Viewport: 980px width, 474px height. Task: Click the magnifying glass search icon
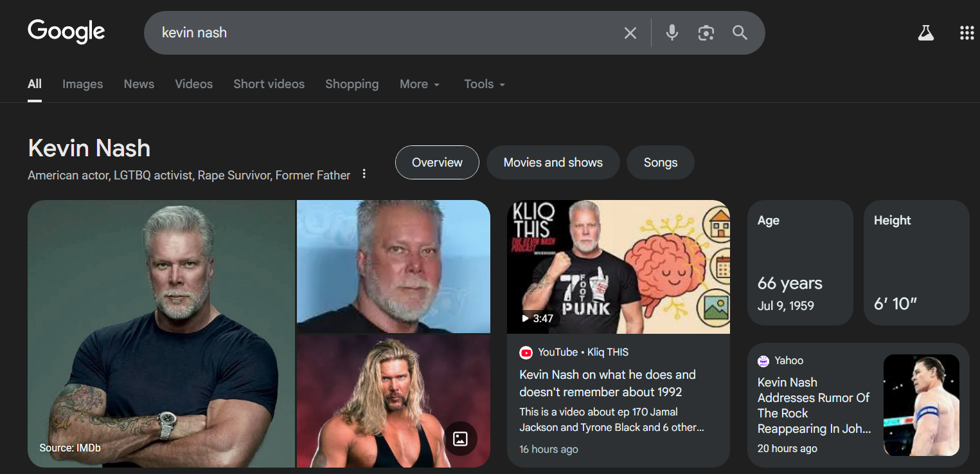[x=740, y=33]
